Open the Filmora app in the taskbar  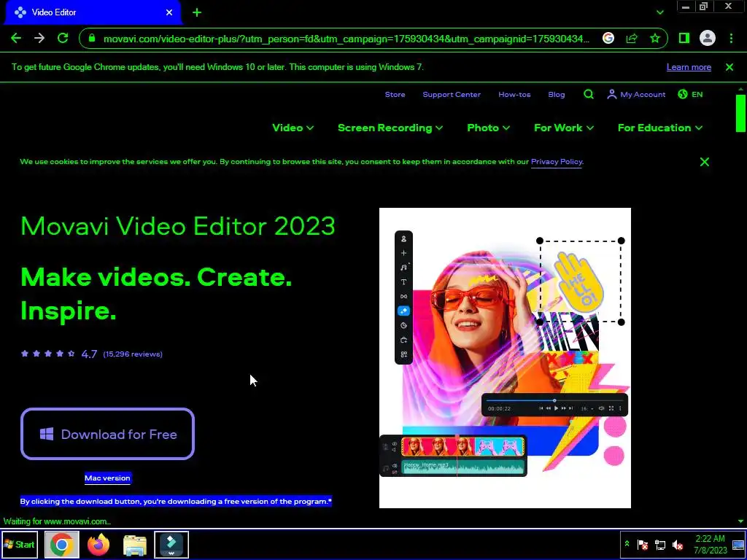pyautogui.click(x=171, y=544)
